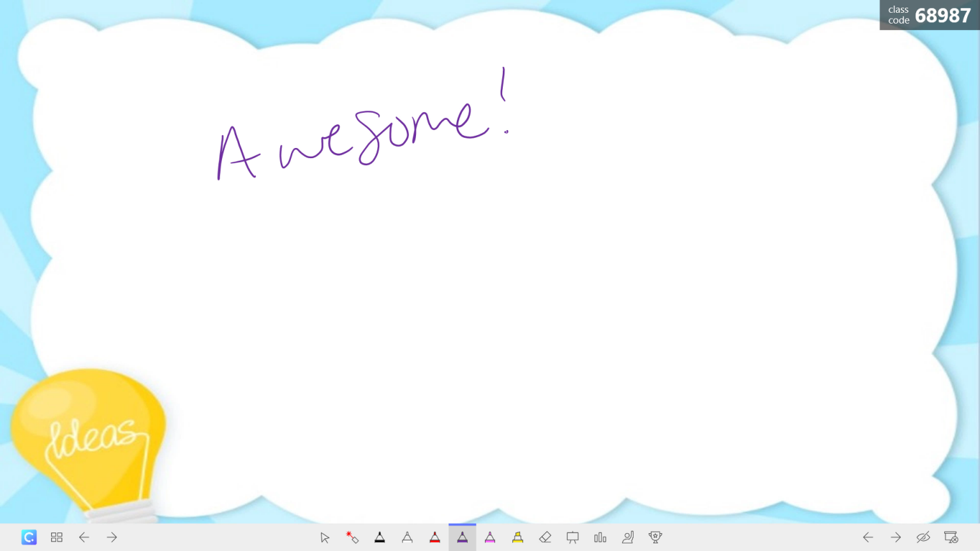Open the name picker tool
The width and height of the screenshot is (980, 551).
tap(628, 538)
